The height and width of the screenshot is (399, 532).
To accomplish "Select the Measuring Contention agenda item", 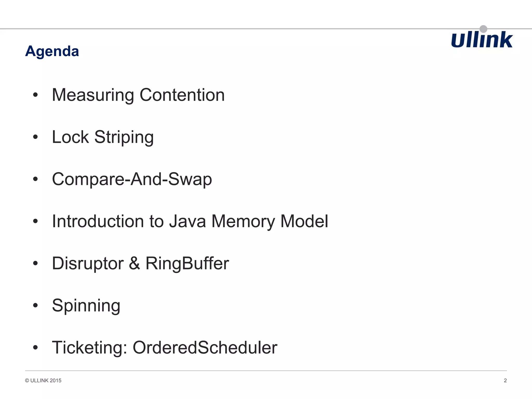I will (138, 95).
